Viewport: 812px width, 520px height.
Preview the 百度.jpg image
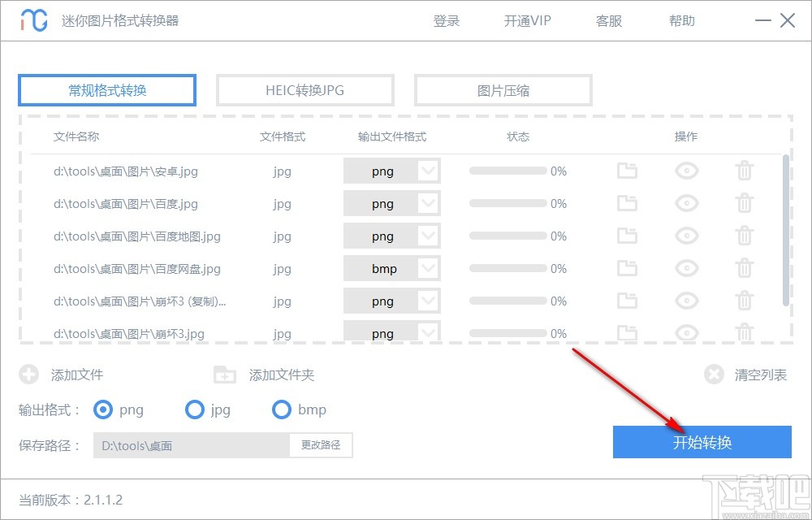click(686, 203)
